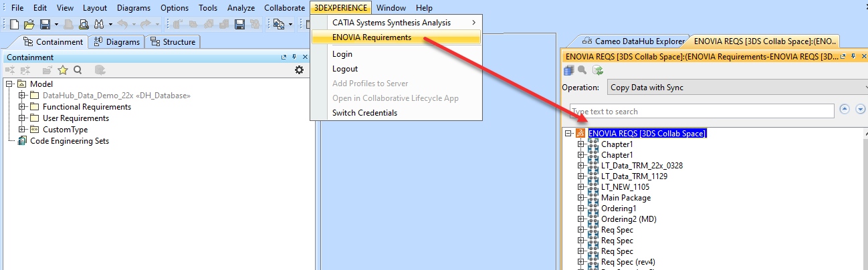Open the dropdown arrow next to binoculars Find icon

coord(110,25)
